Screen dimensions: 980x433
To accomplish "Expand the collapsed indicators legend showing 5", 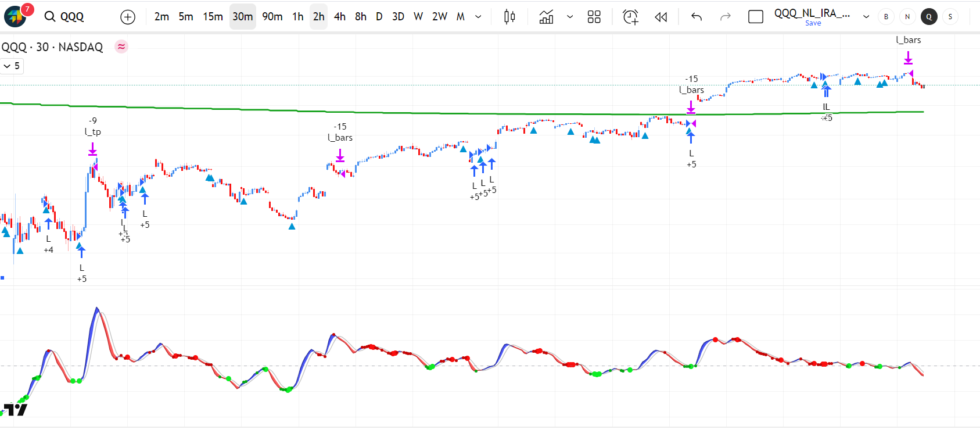I will click(12, 66).
